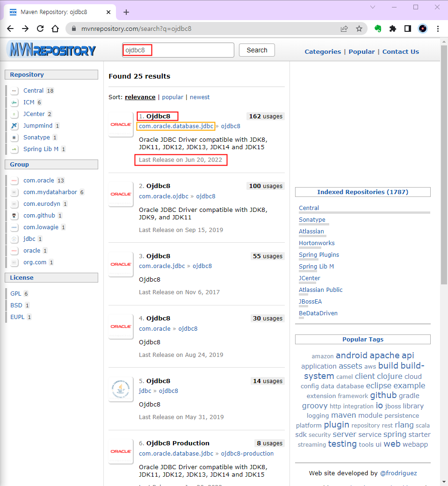Open the Categories menu link
Image resolution: width=448 pixels, height=486 pixels.
(323, 52)
